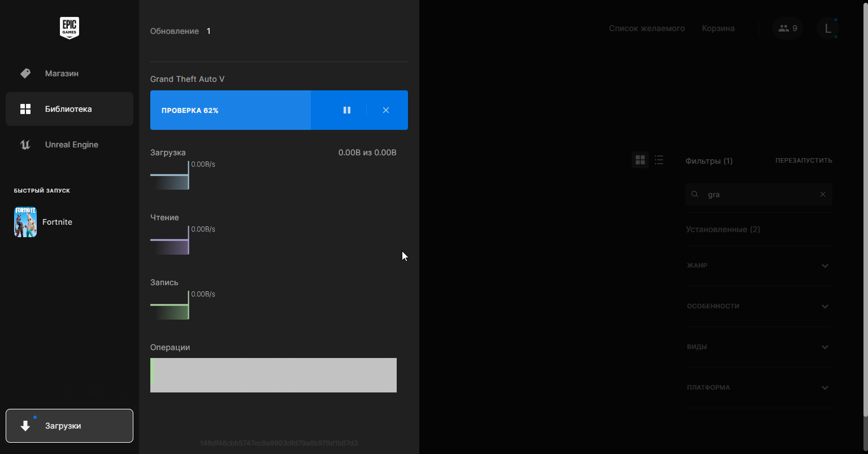Screen dimensions: 868x454
Task: Click the Fortnite label in the sidebar
Action: point(57,222)
